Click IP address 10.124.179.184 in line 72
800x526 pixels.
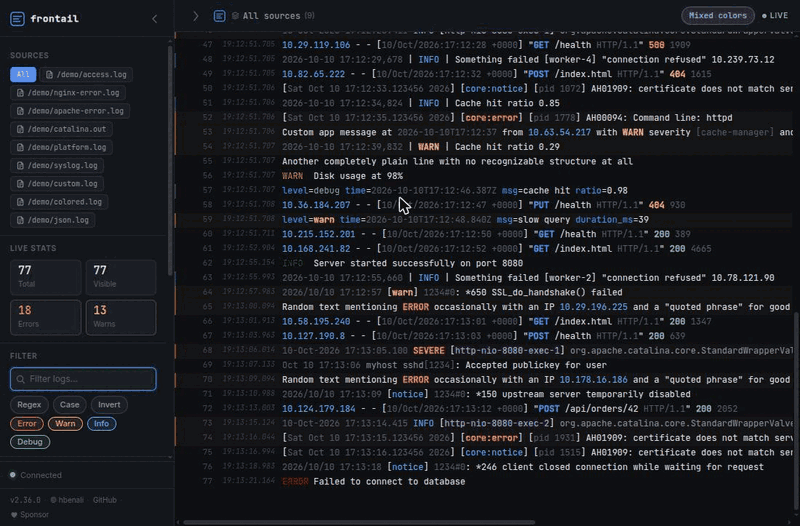318,409
